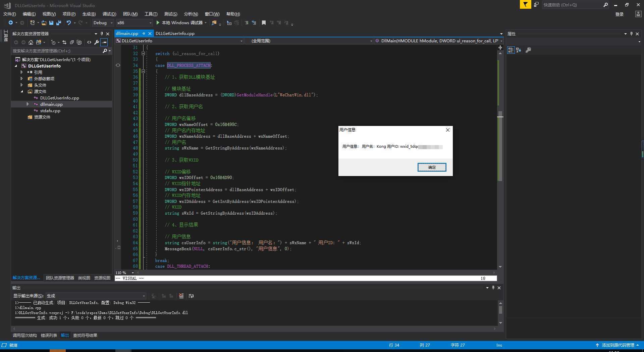Click alphabetical sort icon in Properties panel
The image size is (644, 352).
click(x=519, y=50)
